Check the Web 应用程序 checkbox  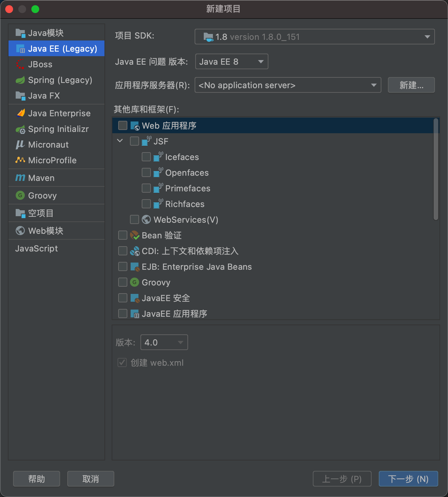[122, 125]
